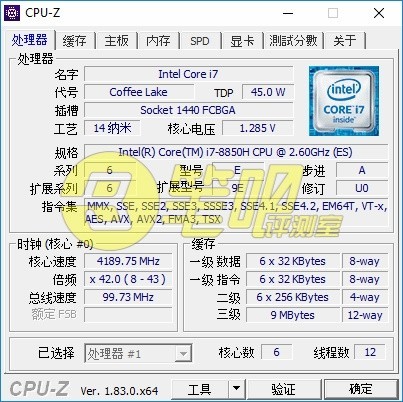The height and width of the screenshot is (402, 403).
Task: Open the SPD tab
Action: pyautogui.click(x=200, y=41)
